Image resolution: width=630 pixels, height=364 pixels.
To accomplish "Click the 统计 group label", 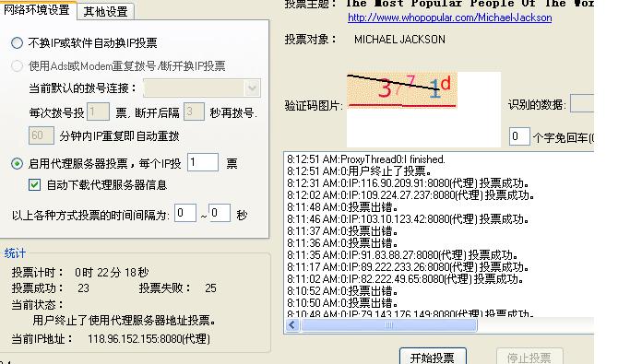I will (x=16, y=253).
